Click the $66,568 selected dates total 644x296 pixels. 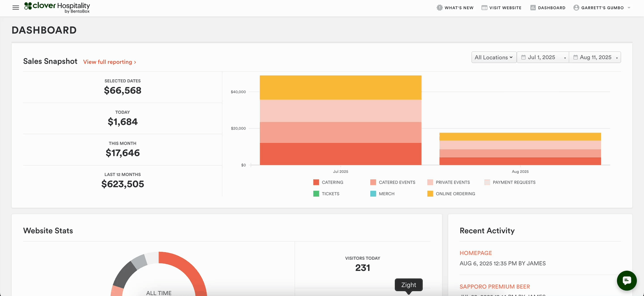click(x=123, y=90)
